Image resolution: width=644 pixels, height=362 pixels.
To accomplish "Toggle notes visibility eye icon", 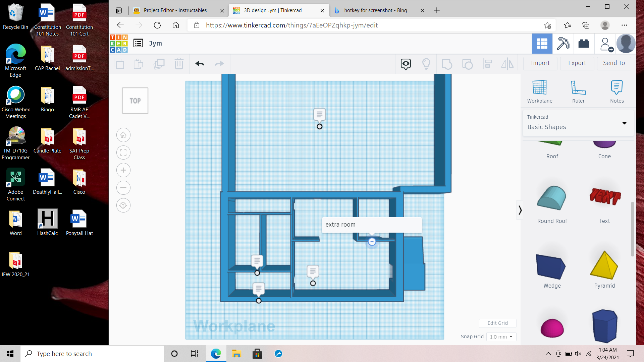I will [x=406, y=64].
